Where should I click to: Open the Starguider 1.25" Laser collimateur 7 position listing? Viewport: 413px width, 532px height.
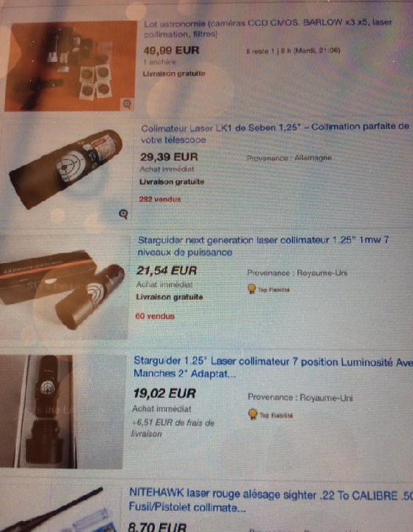click(x=273, y=367)
